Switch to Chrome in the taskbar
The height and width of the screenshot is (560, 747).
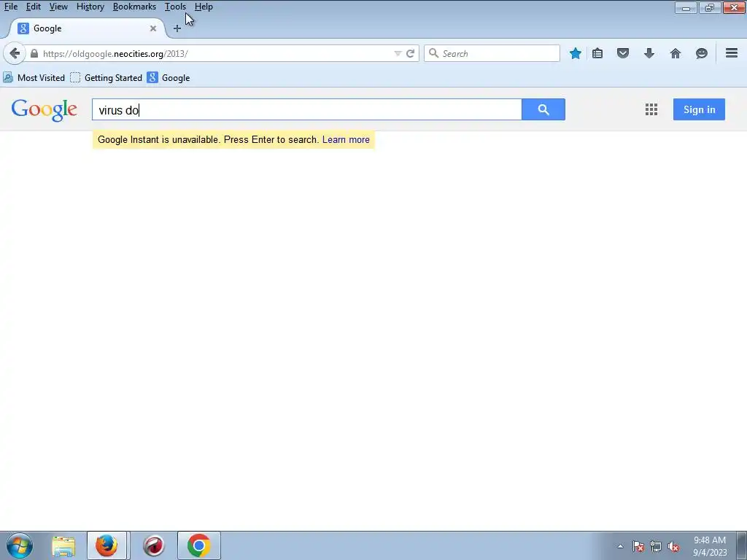[x=198, y=545]
